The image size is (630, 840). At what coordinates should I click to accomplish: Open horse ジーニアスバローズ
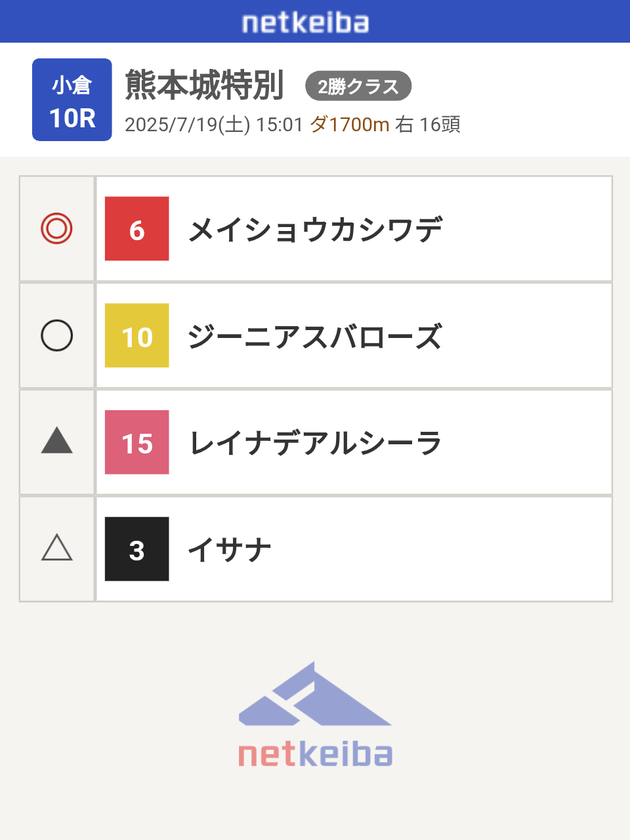[x=315, y=337]
